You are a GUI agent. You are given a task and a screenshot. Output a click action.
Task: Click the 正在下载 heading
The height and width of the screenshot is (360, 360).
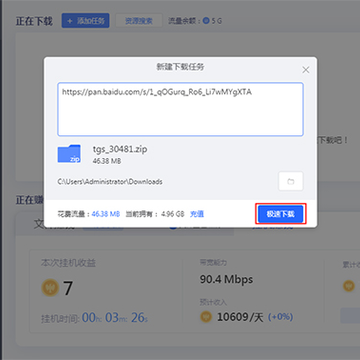click(34, 21)
